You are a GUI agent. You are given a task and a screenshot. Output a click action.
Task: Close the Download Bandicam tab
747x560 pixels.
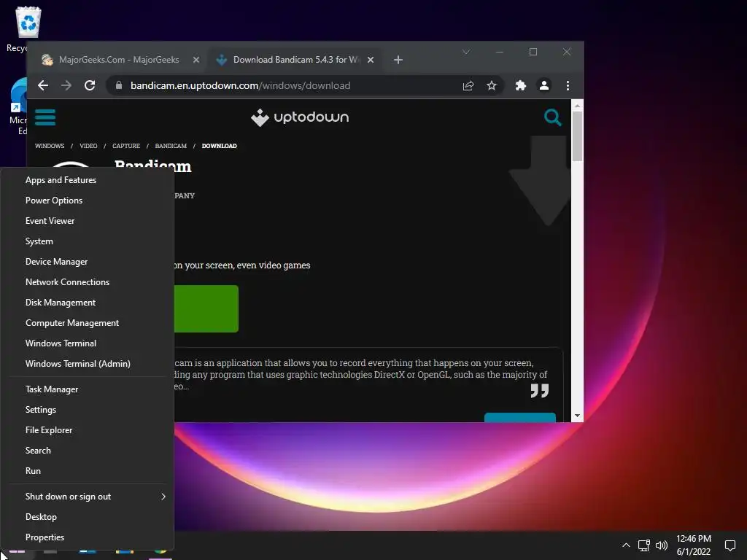(x=371, y=60)
